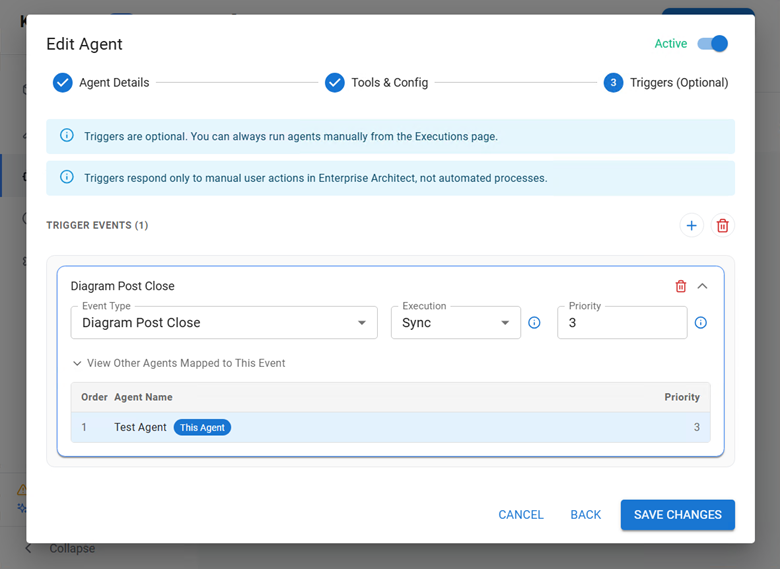Delete the Diagram Post Close trigger
Viewport: 780px width, 569px height.
[681, 286]
